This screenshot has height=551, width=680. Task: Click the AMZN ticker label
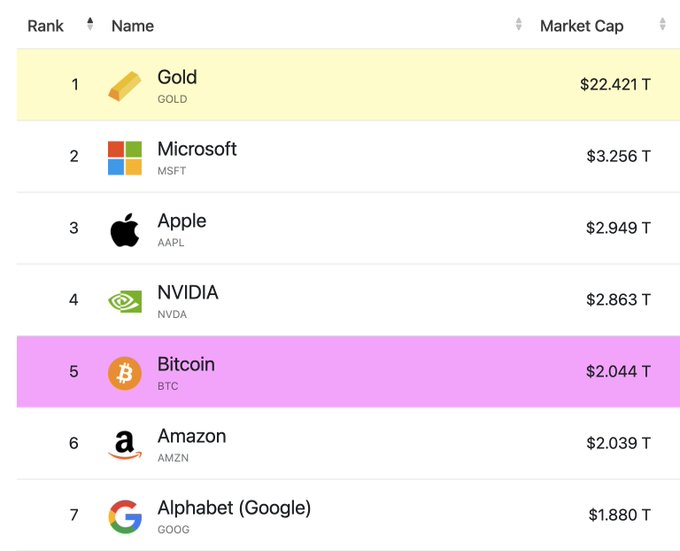pyautogui.click(x=173, y=458)
